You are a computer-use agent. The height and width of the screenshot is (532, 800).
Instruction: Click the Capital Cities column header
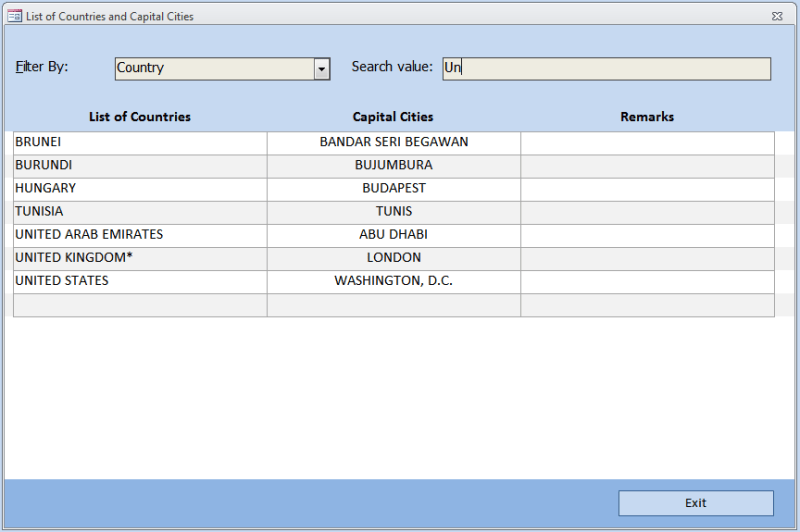click(393, 117)
